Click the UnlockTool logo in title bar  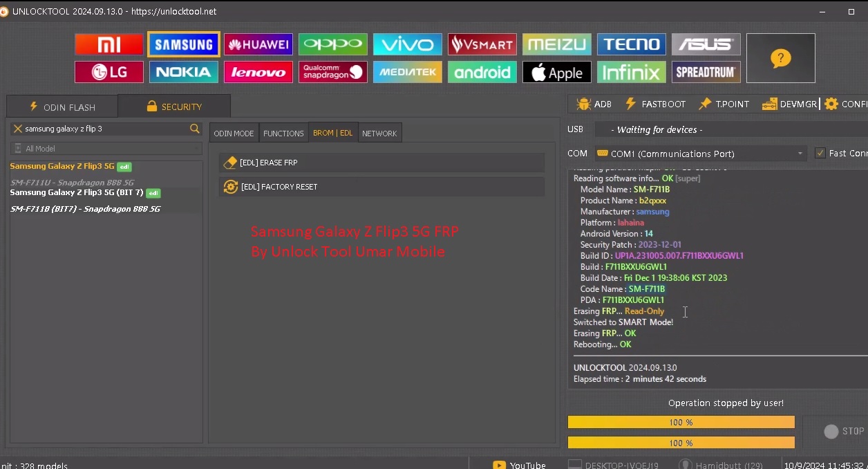[x=4, y=11]
